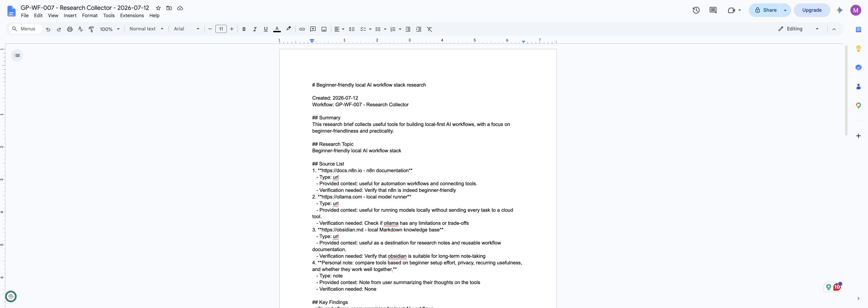Click the Google Docs home icon
The image size is (868, 308).
coord(11,11)
